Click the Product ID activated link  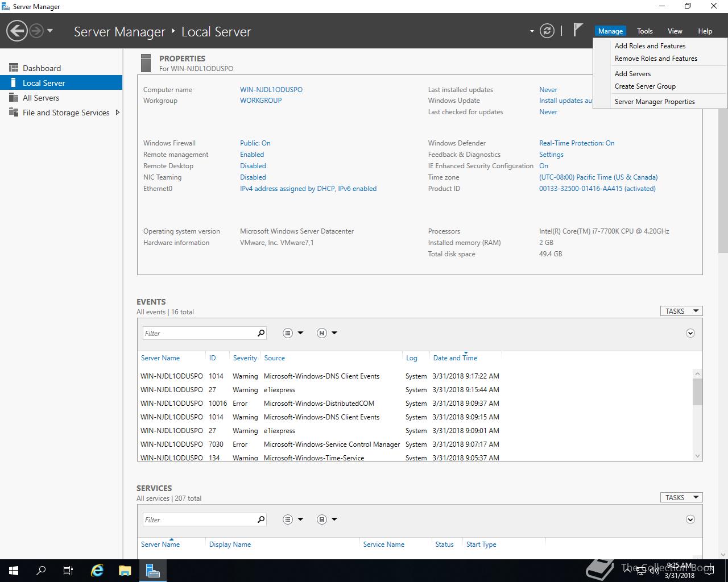(597, 189)
